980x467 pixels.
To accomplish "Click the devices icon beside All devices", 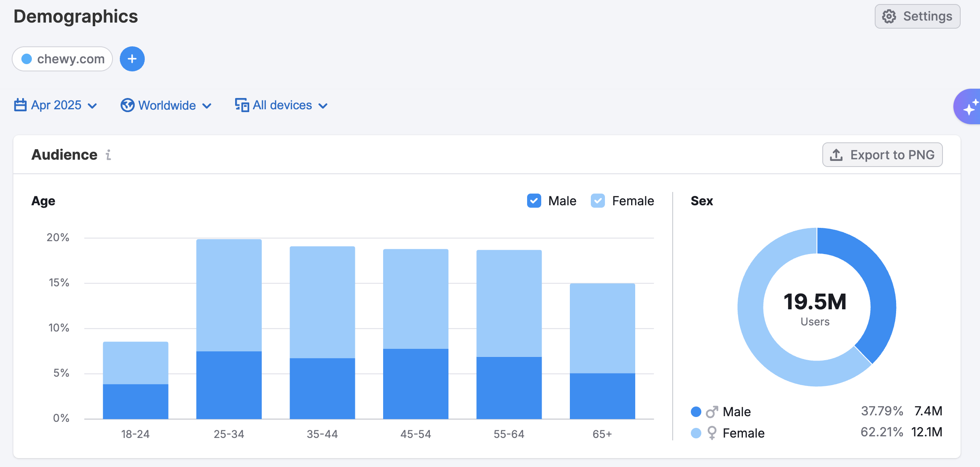I will click(242, 105).
